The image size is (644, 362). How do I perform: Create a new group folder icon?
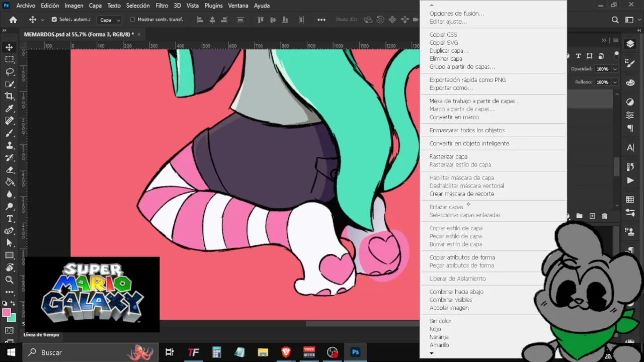tap(580, 216)
